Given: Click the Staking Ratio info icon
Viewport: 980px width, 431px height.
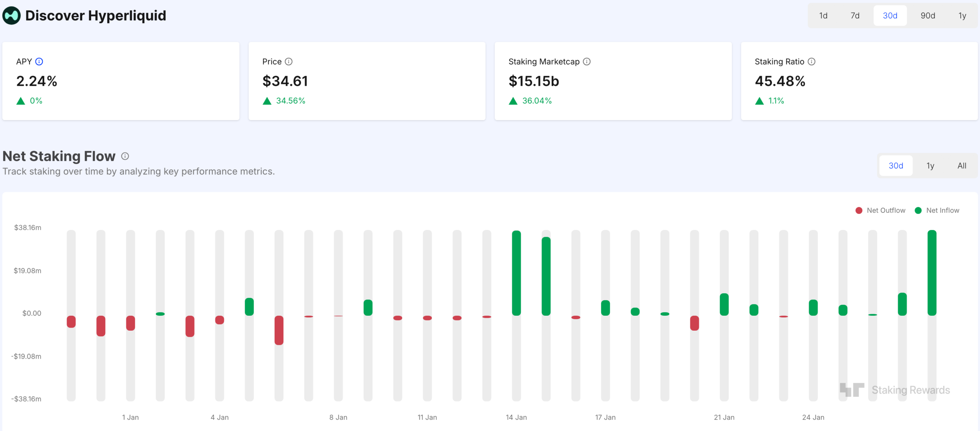Looking at the screenshot, I should pos(812,61).
